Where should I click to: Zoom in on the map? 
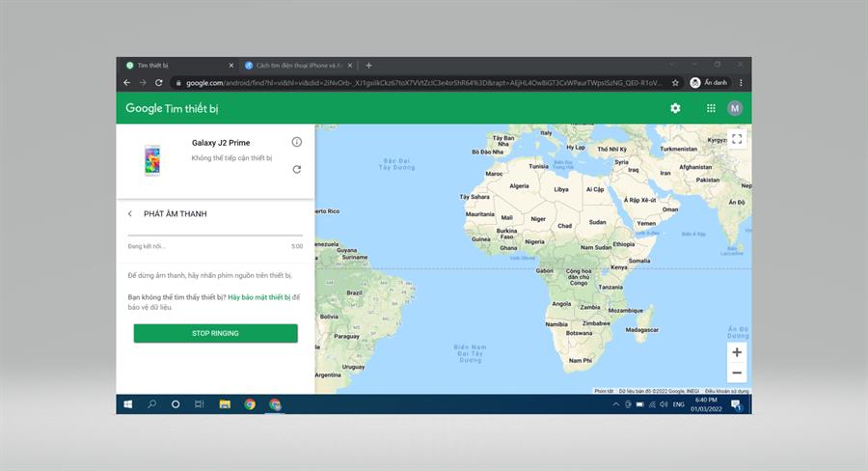click(737, 352)
